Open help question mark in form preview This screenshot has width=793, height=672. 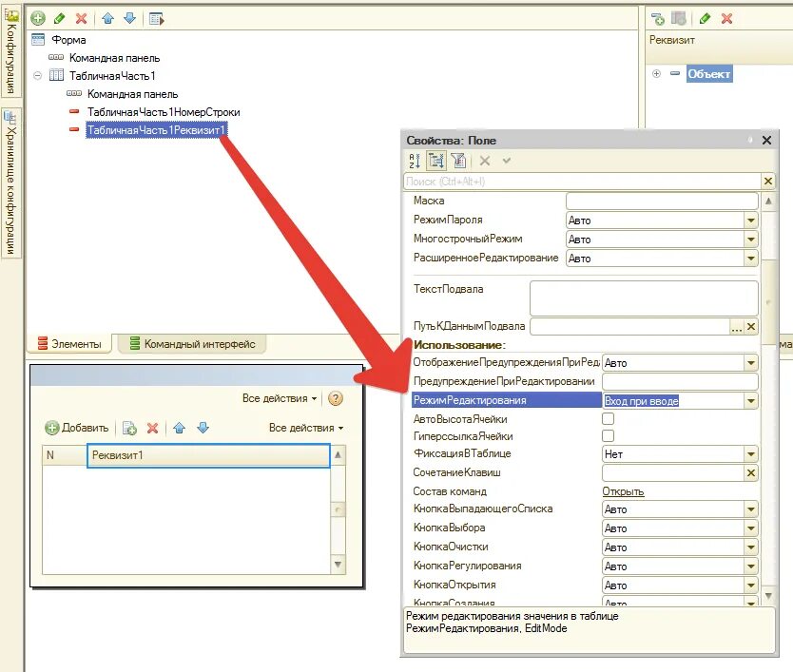(336, 398)
